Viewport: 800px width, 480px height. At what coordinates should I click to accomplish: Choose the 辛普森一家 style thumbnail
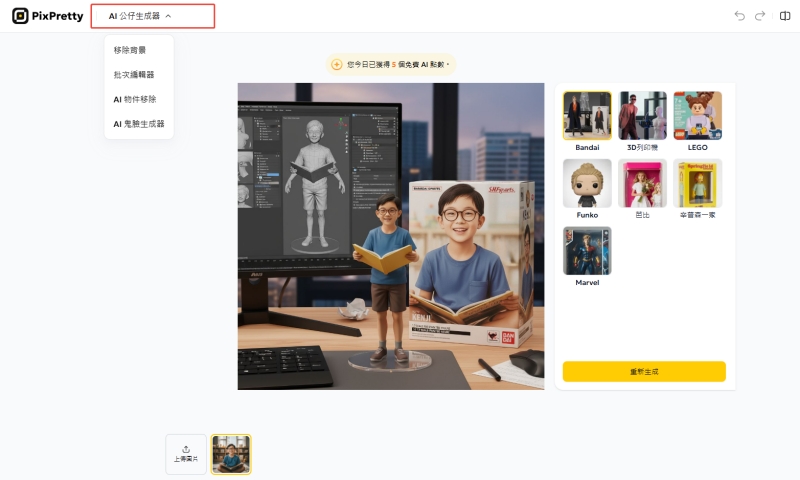pos(697,183)
